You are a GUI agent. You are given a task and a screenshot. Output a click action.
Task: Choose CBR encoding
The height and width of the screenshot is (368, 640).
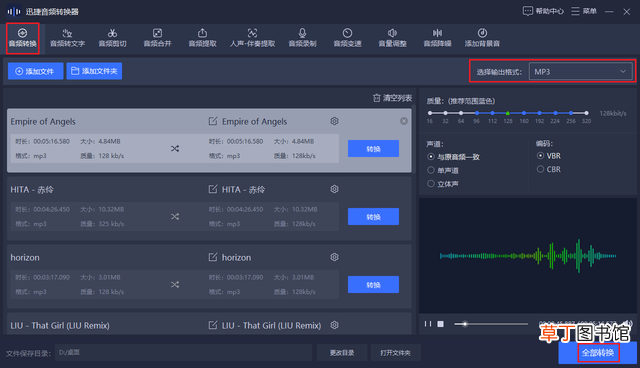[549, 169]
